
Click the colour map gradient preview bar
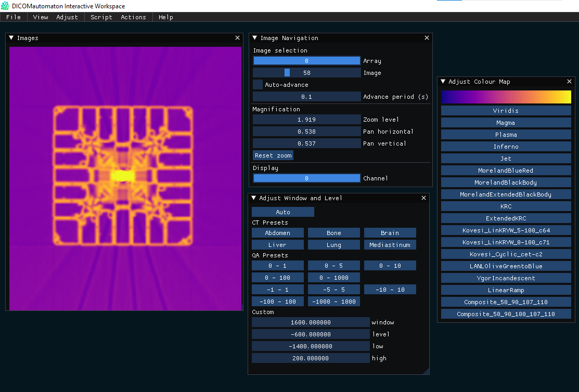click(x=506, y=97)
